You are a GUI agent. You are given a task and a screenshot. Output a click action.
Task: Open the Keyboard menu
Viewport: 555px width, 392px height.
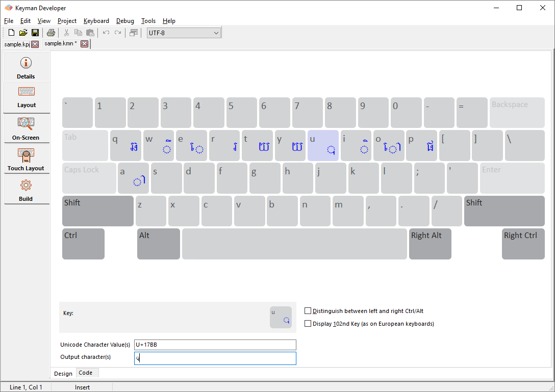96,21
